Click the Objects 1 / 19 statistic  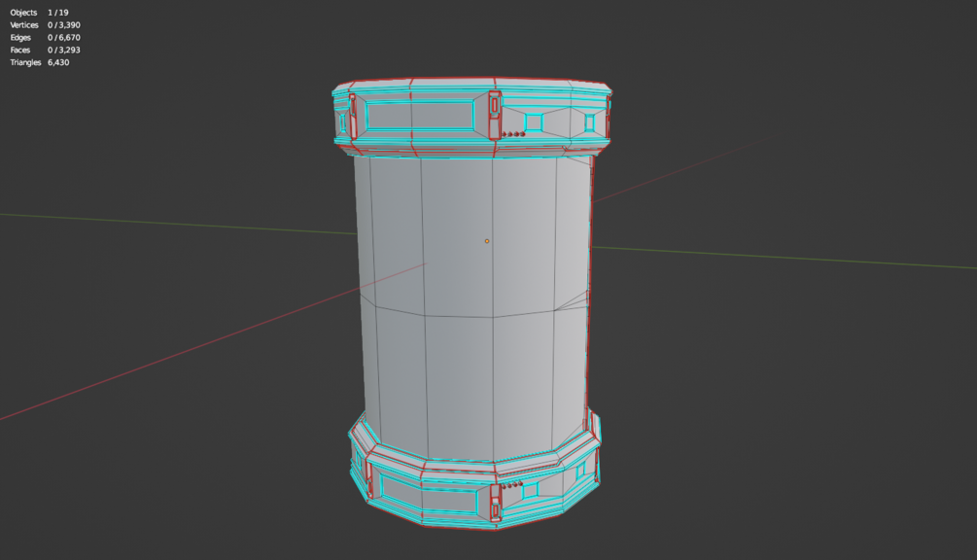click(39, 13)
